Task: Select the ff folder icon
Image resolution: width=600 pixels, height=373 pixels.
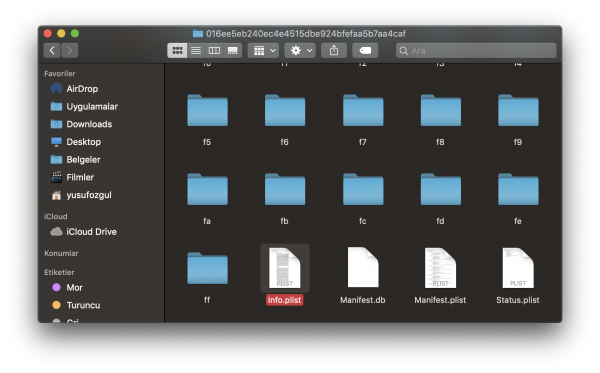Action: point(207,268)
